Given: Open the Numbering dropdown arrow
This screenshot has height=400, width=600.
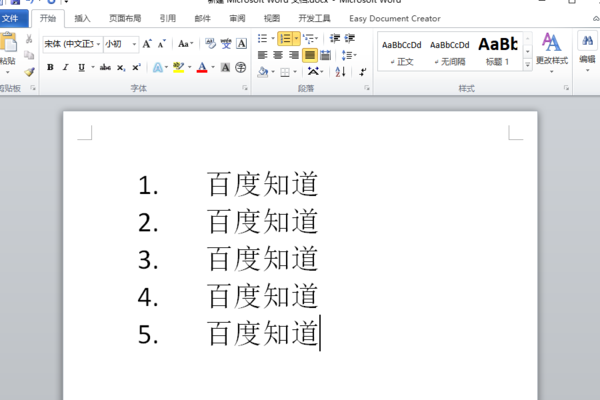Looking at the screenshot, I should pyautogui.click(x=297, y=38).
